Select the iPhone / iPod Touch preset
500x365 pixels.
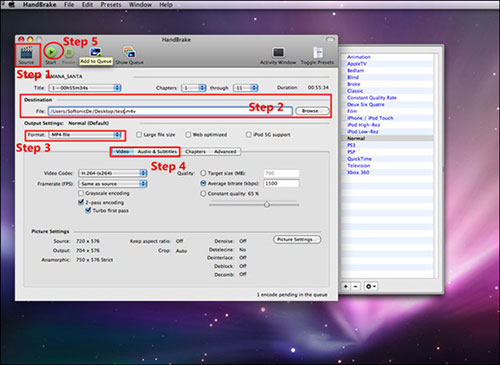(370, 118)
